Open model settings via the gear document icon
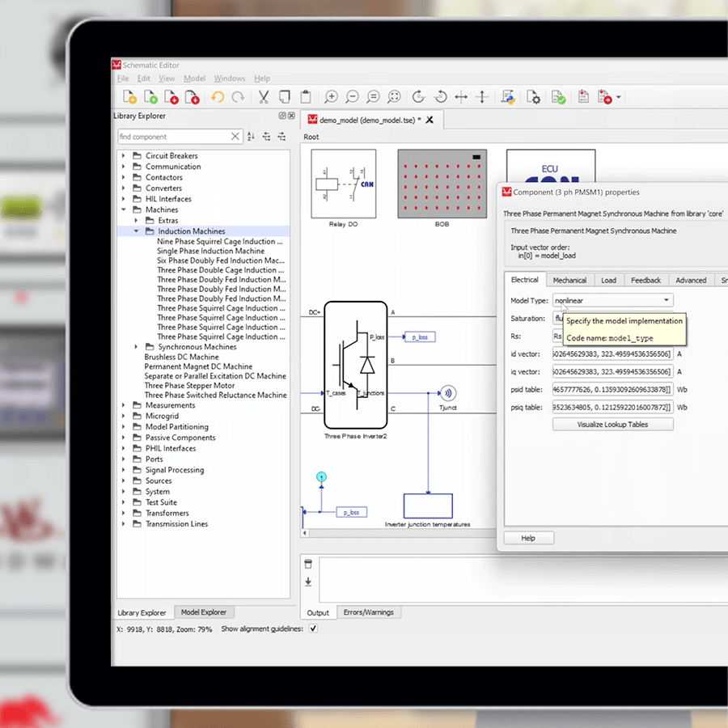 [533, 97]
